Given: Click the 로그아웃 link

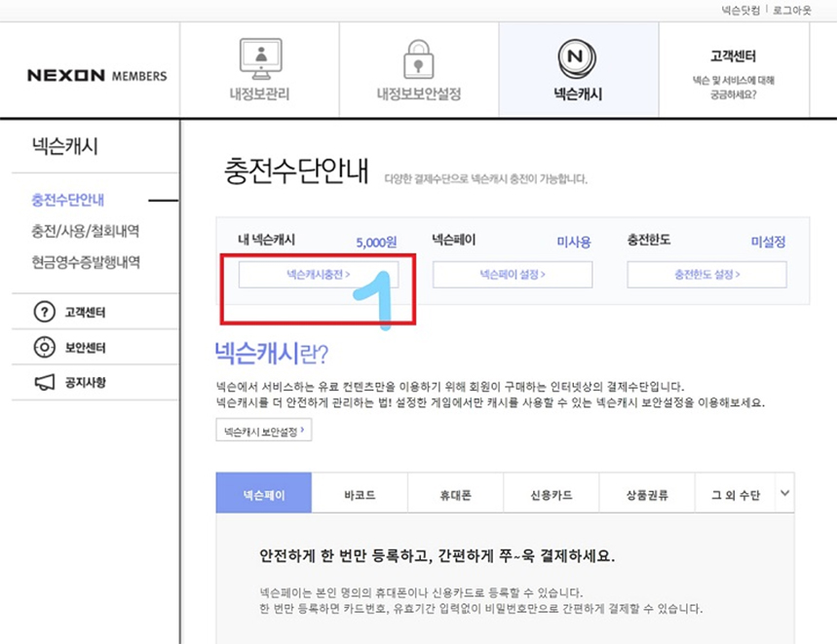Looking at the screenshot, I should point(792,10).
